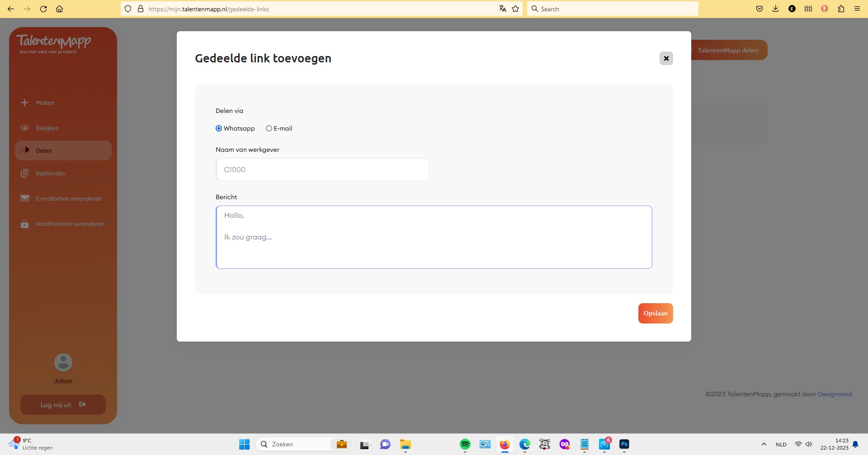
Task: Show hidden tray icons chevron
Action: click(x=764, y=444)
